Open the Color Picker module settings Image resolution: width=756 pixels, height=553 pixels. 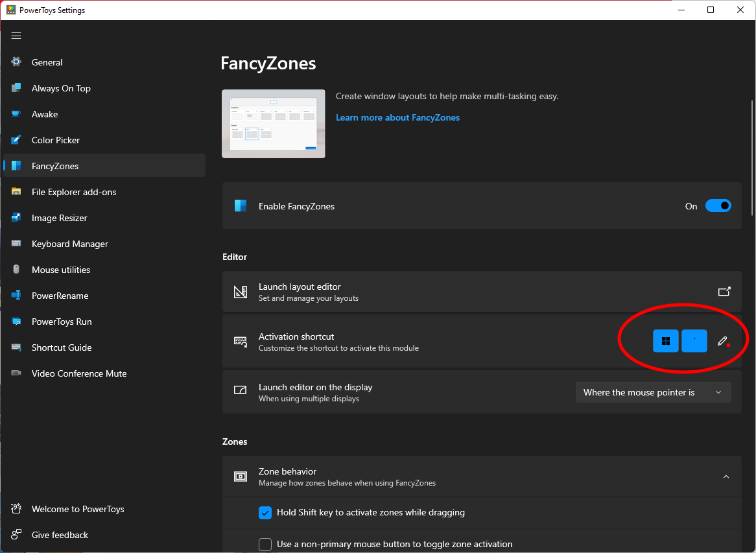(x=55, y=139)
